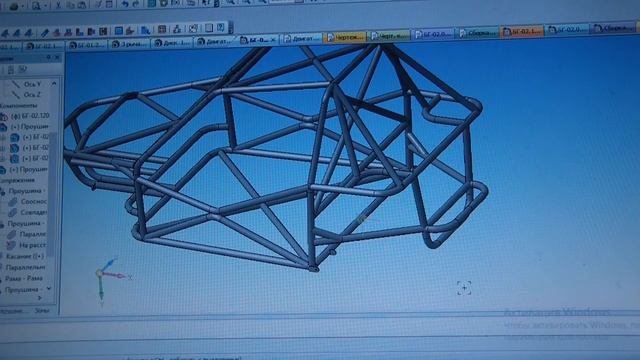
Task: Click the Redo arrow in the top toolbar
Action: (x=136, y=4)
